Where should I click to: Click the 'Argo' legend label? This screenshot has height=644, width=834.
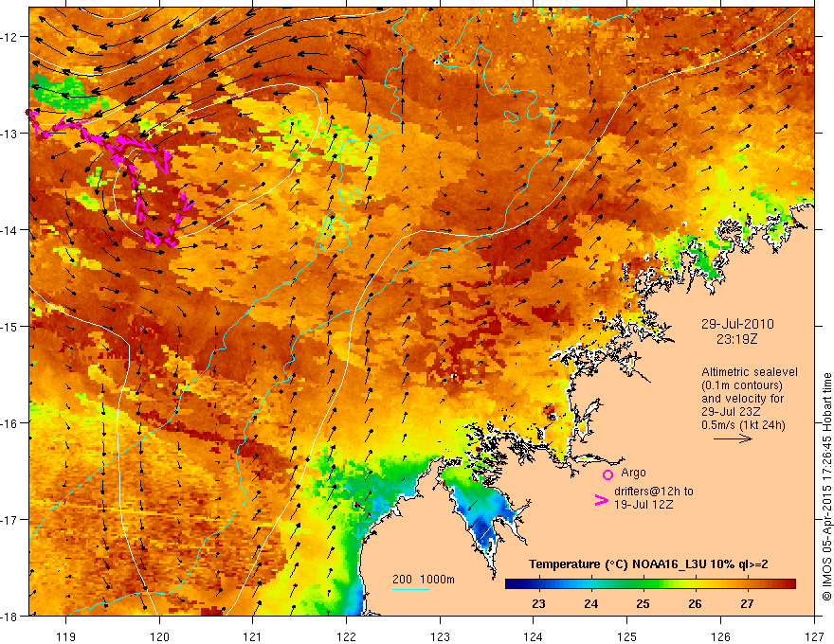coord(633,473)
